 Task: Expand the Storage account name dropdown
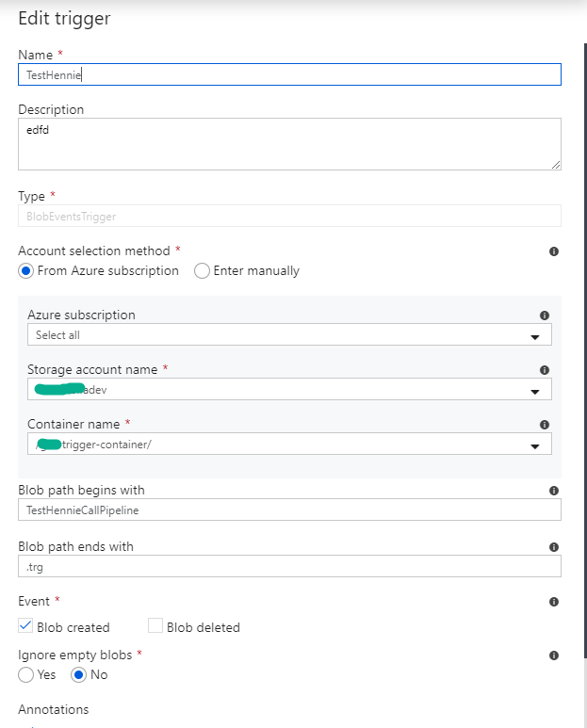pos(289,390)
